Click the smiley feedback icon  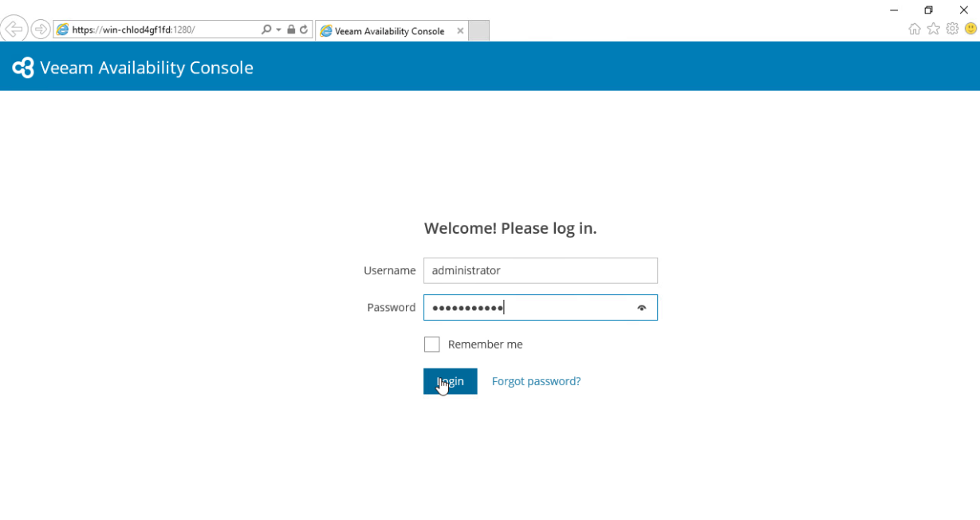pos(970,29)
